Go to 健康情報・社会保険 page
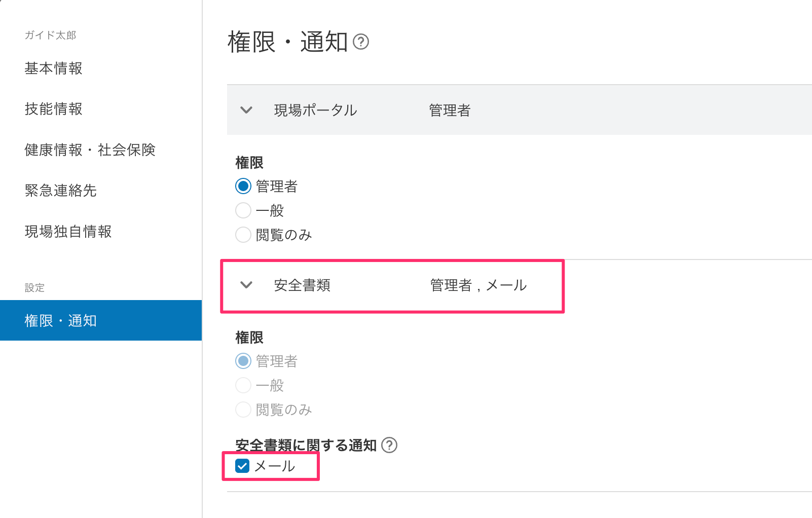The height and width of the screenshot is (518, 812). [x=90, y=150]
